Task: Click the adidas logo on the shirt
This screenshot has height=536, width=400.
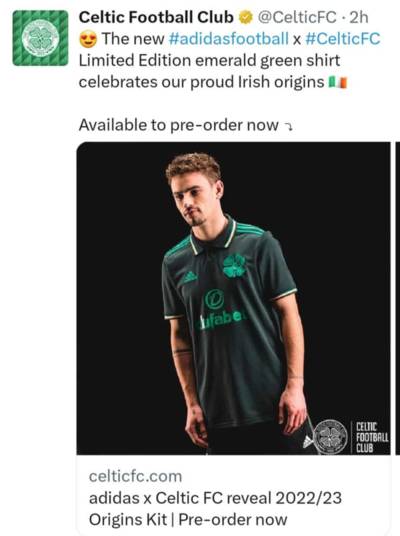Action: click(x=189, y=277)
